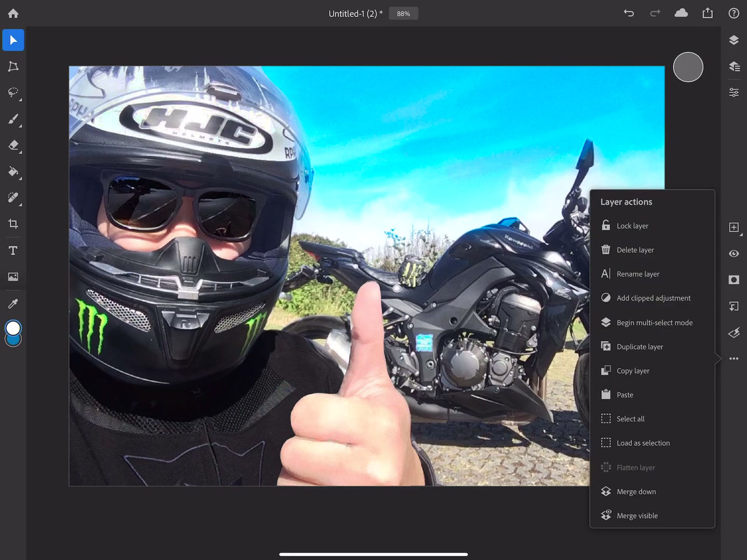Select the Eyedropper tool
Viewport: 747px width, 560px height.
[13, 303]
